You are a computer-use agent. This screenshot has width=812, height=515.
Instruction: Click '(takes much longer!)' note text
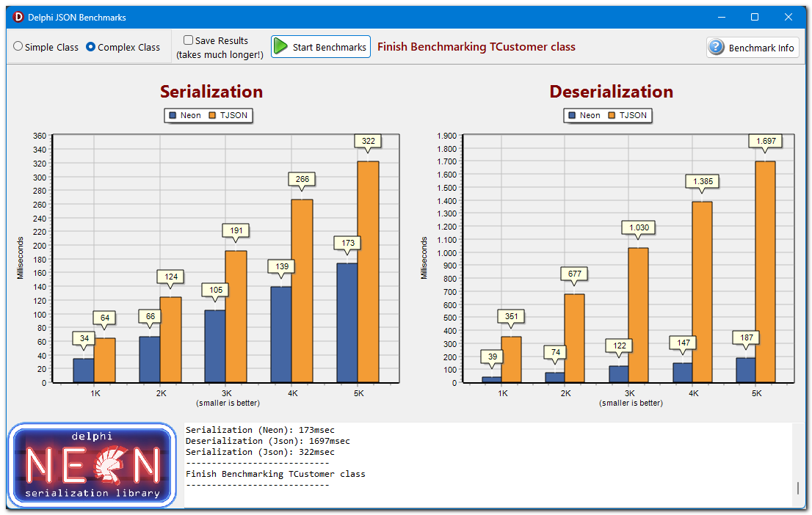220,54
